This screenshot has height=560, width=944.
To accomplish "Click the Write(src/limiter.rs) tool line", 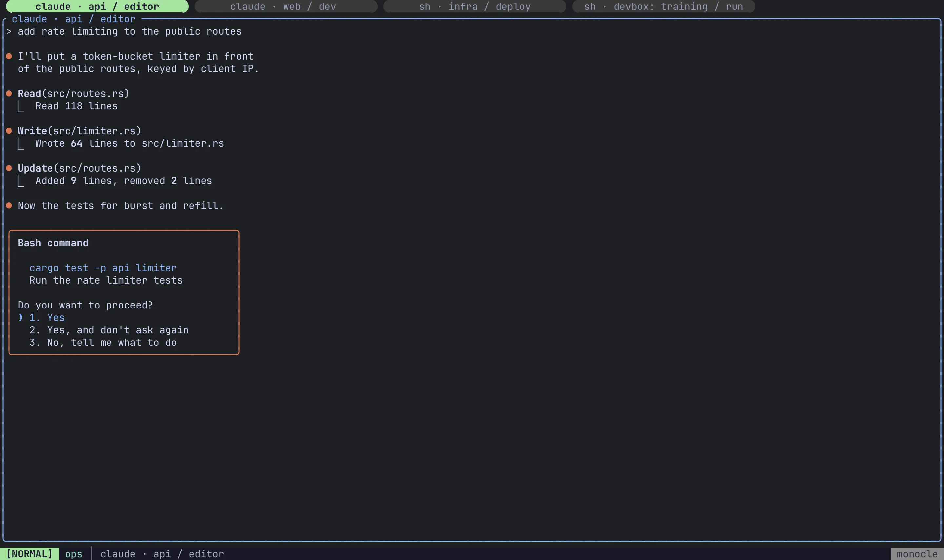I will (79, 131).
